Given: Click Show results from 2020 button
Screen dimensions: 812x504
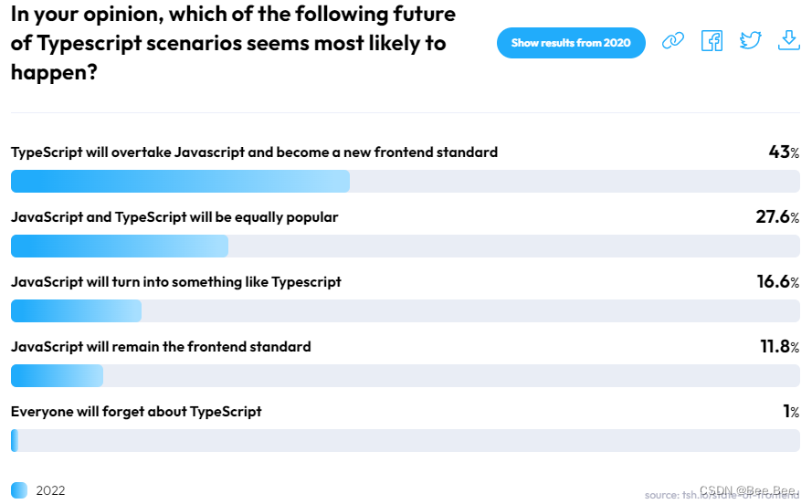Looking at the screenshot, I should coord(571,43).
